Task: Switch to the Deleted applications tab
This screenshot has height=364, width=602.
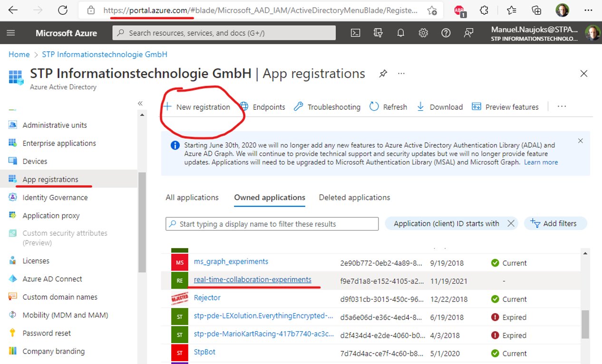Action: pyautogui.click(x=354, y=197)
